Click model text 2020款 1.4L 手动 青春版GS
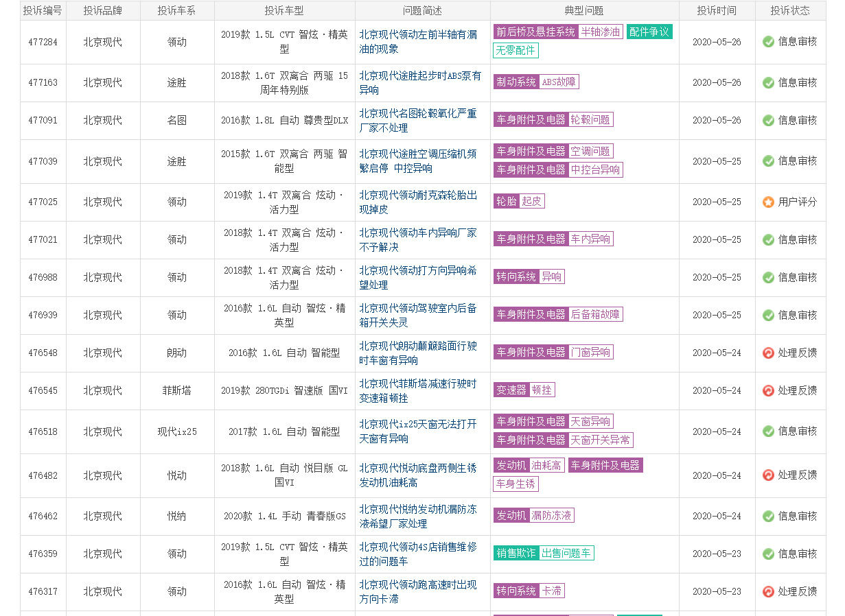845x616 pixels. point(284,516)
